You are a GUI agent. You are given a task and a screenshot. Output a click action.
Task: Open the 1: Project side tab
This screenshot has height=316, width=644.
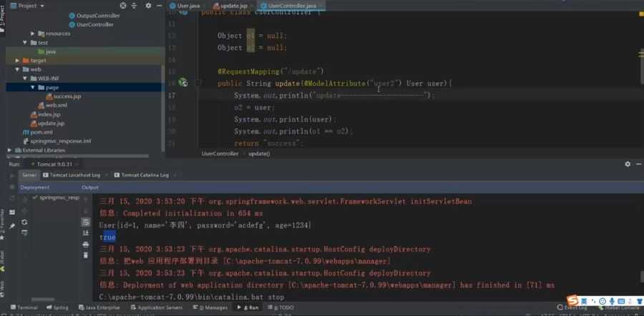point(2,19)
